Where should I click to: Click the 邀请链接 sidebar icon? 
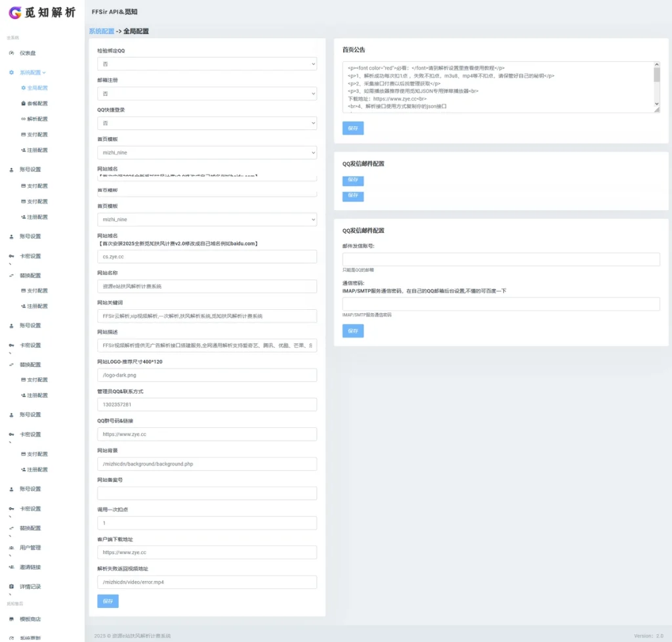pyautogui.click(x=11, y=567)
